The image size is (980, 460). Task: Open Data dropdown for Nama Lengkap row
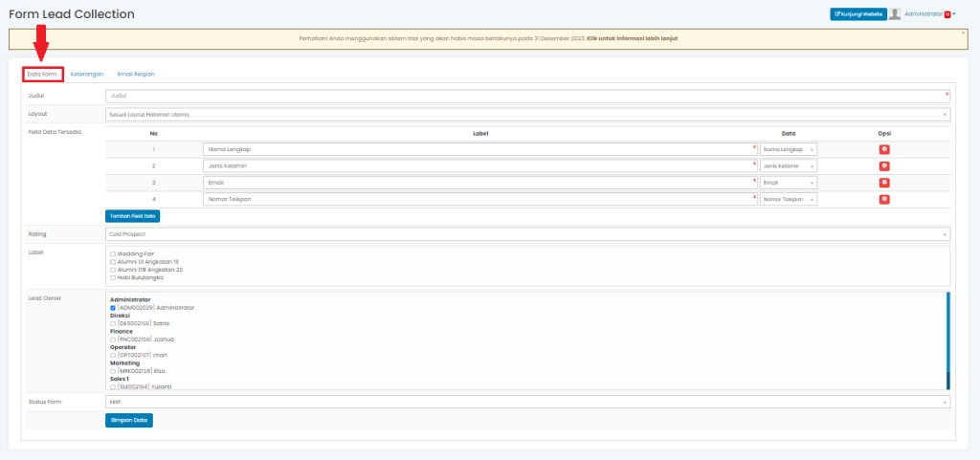[x=789, y=150]
